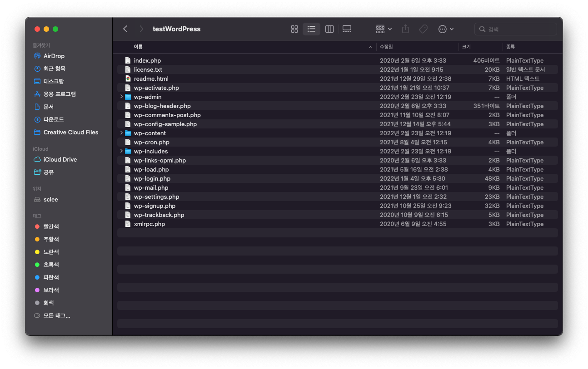Open the group-by options dropdown
Screen dimensions: 588x369
384,29
